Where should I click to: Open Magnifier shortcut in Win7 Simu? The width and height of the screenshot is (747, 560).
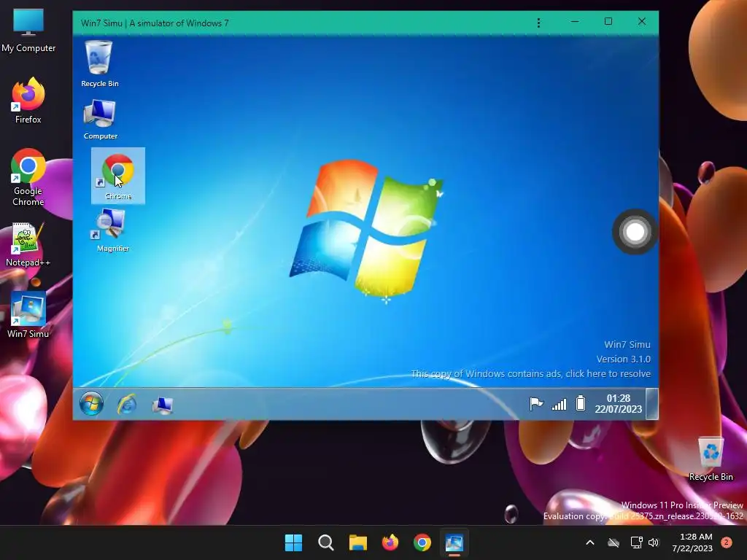click(112, 230)
